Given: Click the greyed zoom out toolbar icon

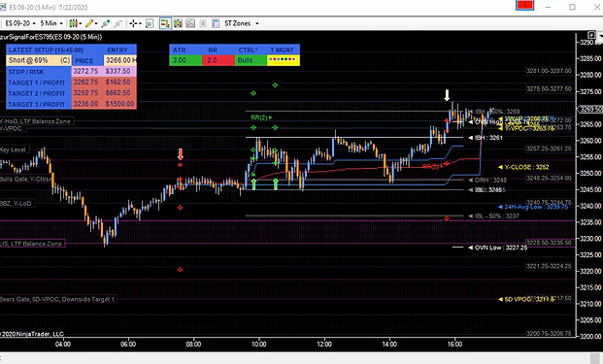Looking at the screenshot, I should tap(118, 23).
